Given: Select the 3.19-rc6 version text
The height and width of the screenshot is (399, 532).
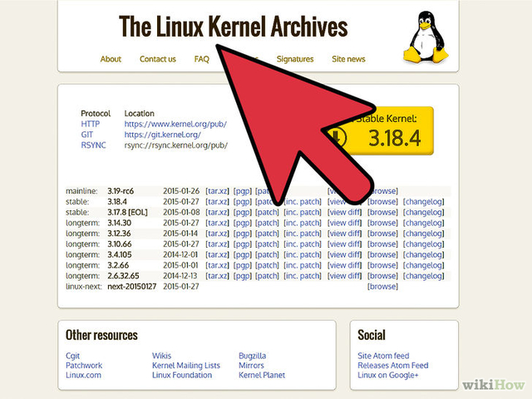Looking at the screenshot, I should coord(121,191).
